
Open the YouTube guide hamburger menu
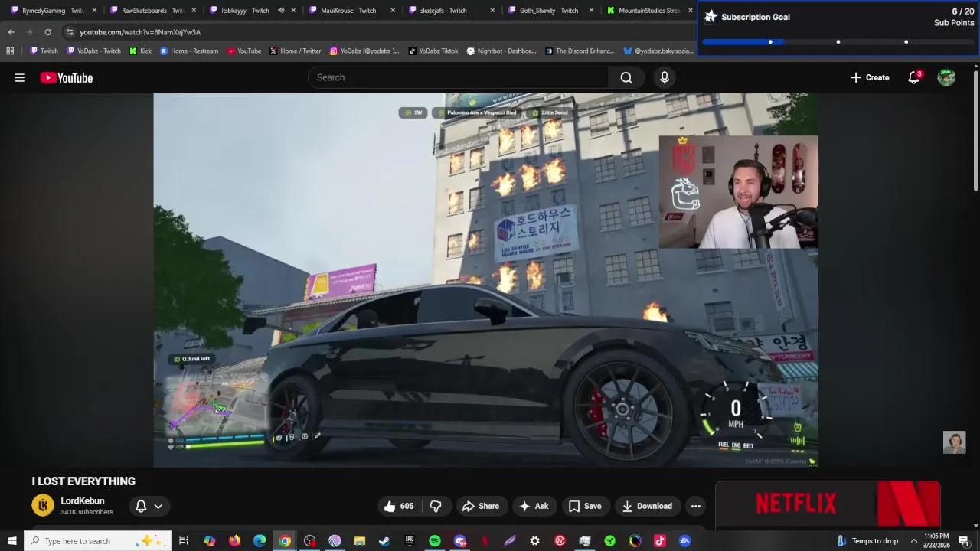click(x=20, y=77)
